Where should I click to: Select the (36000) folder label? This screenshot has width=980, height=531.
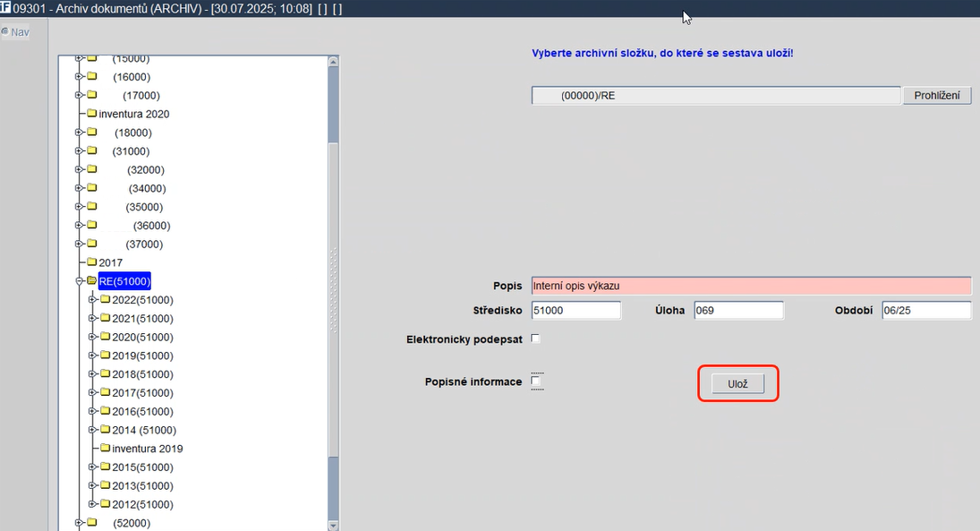[152, 225]
